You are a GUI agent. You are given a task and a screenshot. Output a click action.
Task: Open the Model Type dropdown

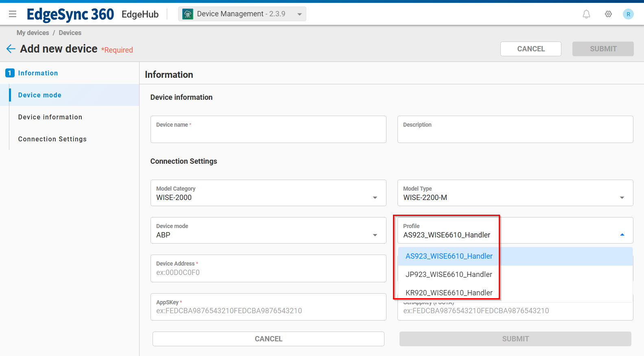click(x=622, y=198)
